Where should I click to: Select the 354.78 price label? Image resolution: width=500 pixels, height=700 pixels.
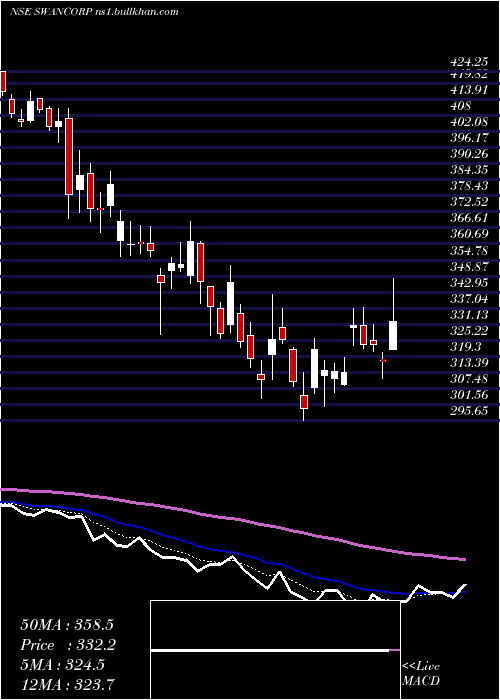(469, 250)
